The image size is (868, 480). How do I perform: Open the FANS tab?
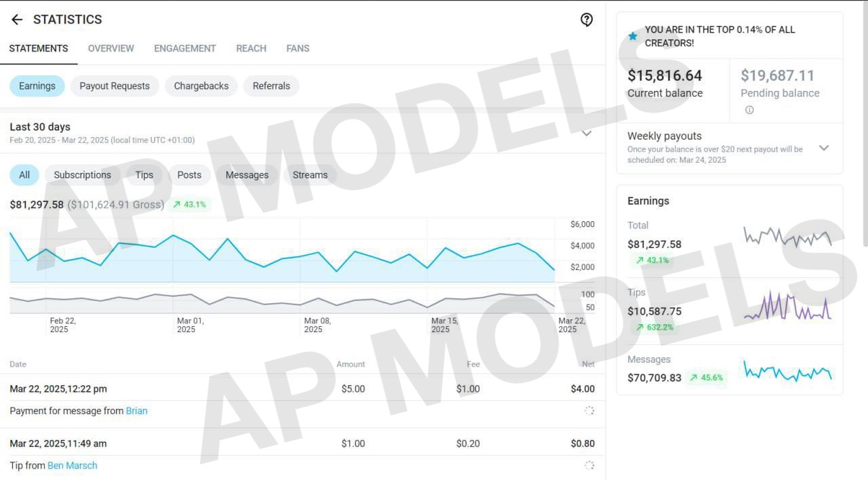(x=298, y=49)
